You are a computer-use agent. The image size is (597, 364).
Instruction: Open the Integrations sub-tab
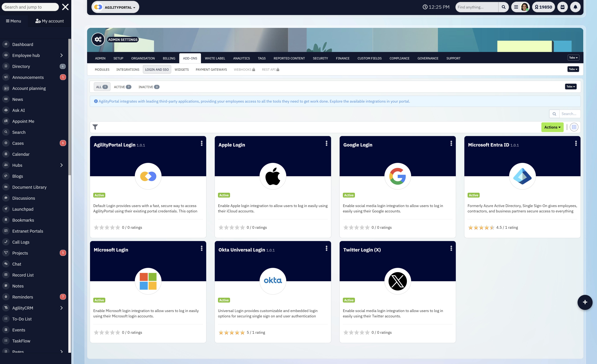coord(128,70)
